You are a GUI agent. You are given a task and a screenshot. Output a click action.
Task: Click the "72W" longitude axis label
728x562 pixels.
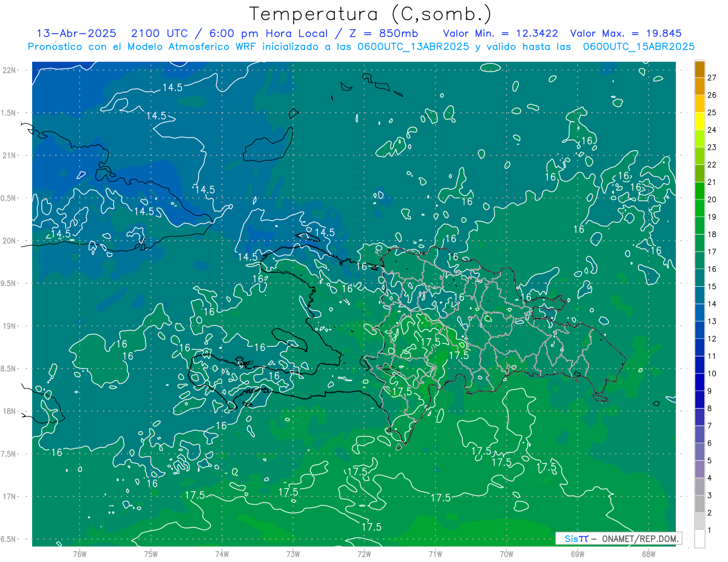coord(364,554)
